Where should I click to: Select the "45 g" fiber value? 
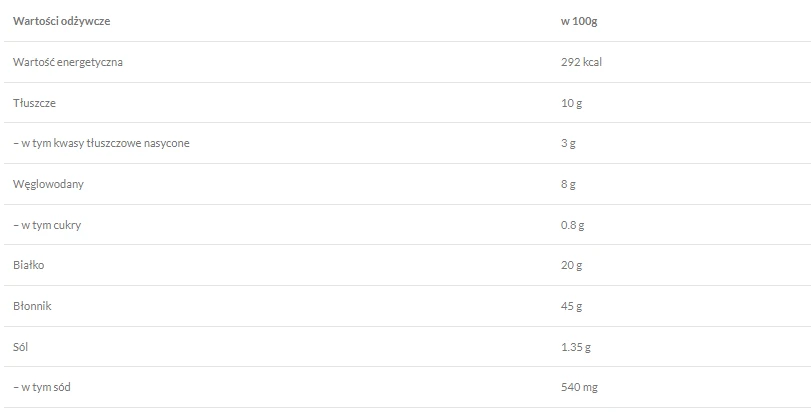[571, 306]
